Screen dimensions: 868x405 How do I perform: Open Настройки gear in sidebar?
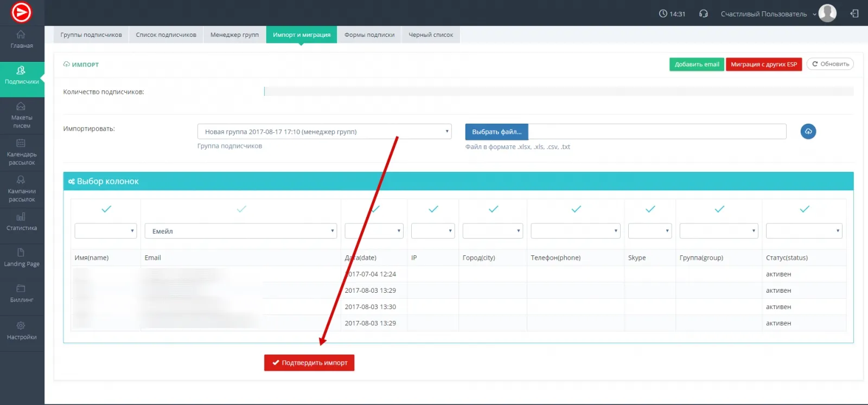coord(22,330)
